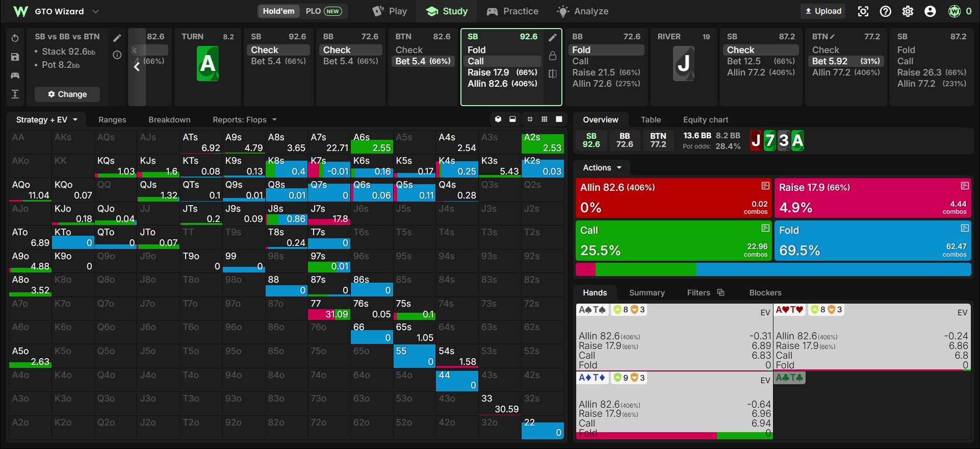980x449 pixels.
Task: Open the Filters tab copy icon
Action: [720, 292]
